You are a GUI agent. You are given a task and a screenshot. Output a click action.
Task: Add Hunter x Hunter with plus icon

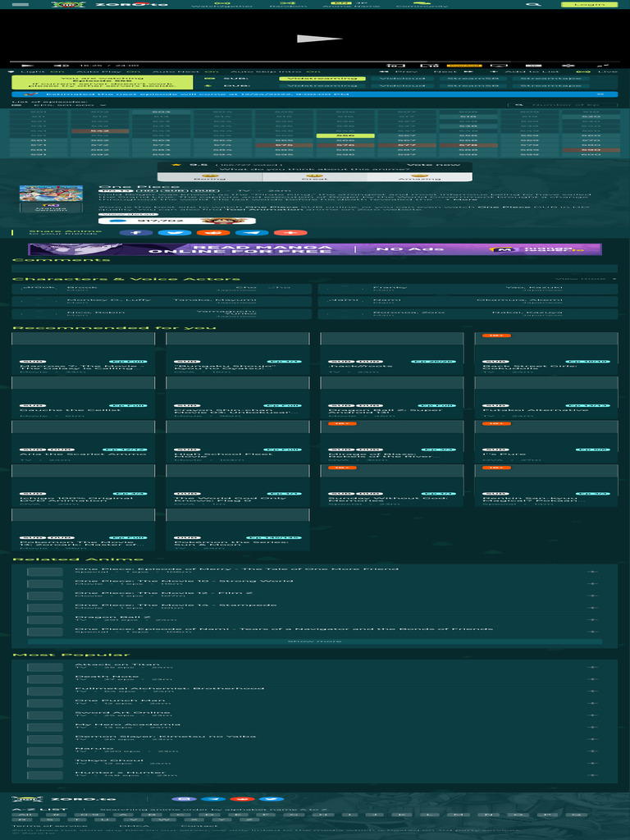(x=592, y=775)
